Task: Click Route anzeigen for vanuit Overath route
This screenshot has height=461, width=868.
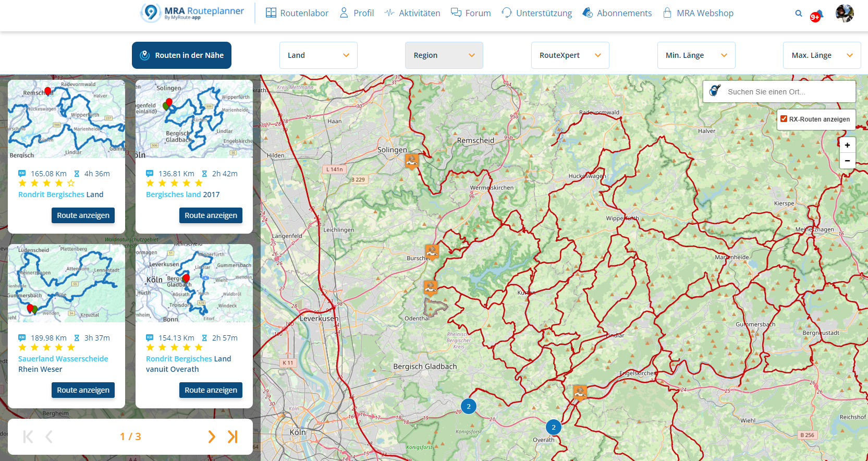Action: [211, 390]
